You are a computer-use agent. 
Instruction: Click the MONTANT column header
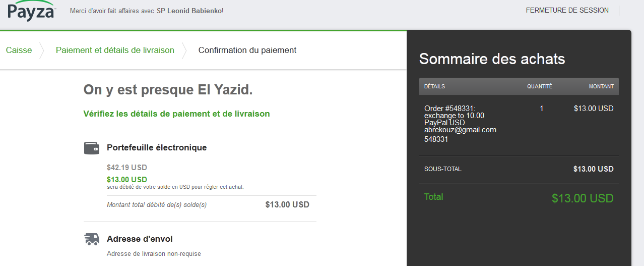(x=601, y=86)
